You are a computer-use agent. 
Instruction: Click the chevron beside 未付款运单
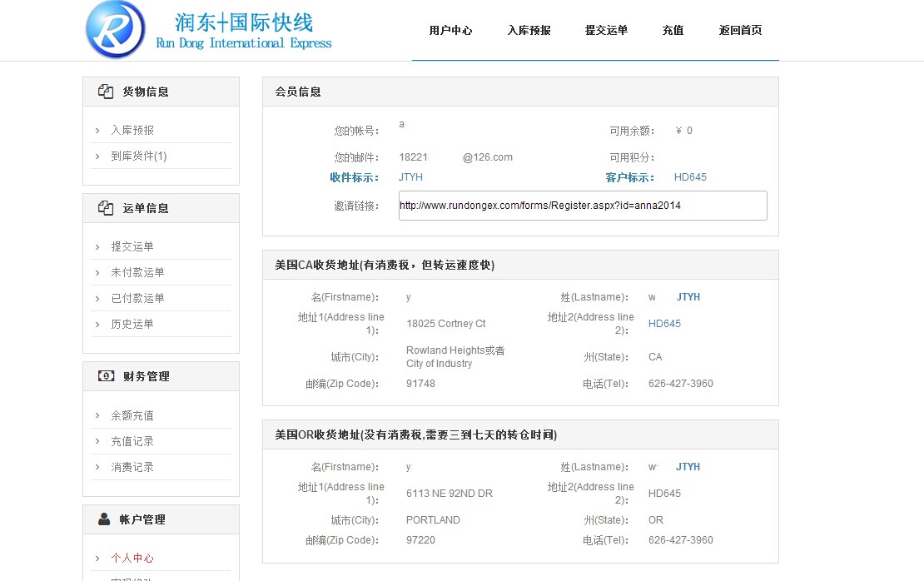pyautogui.click(x=97, y=273)
